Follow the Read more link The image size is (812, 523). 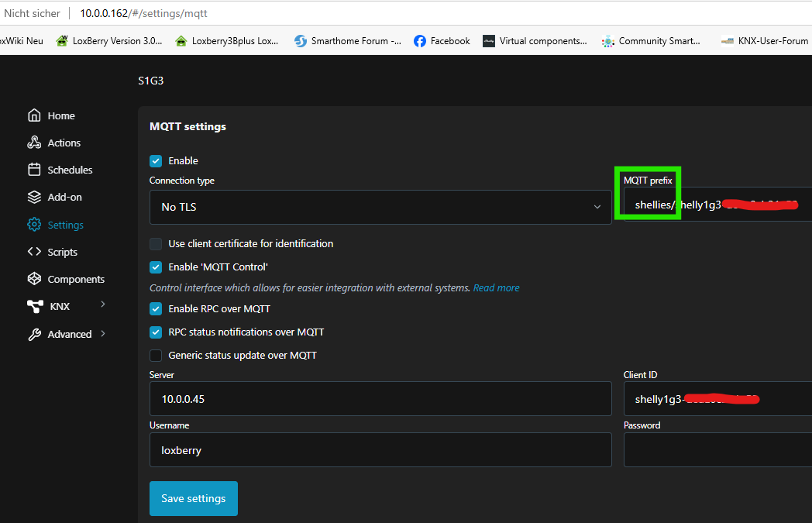tap(496, 288)
